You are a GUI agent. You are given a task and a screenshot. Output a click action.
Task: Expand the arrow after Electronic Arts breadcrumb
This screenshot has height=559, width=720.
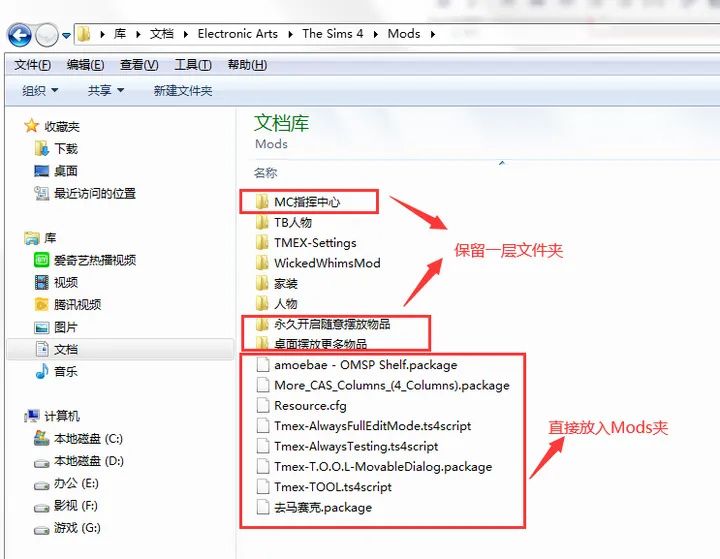pyautogui.click(x=290, y=34)
